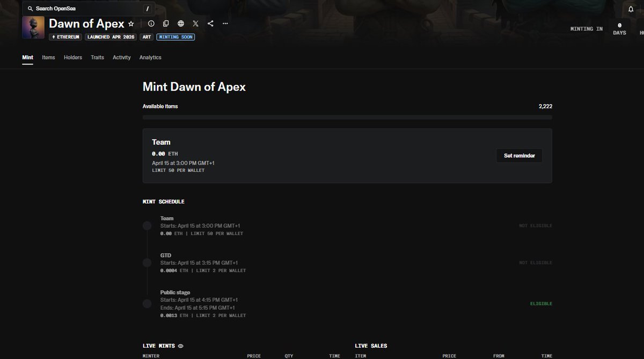
Task: Click the ELIGIBLE label for Public stage
Action: pyautogui.click(x=541, y=304)
